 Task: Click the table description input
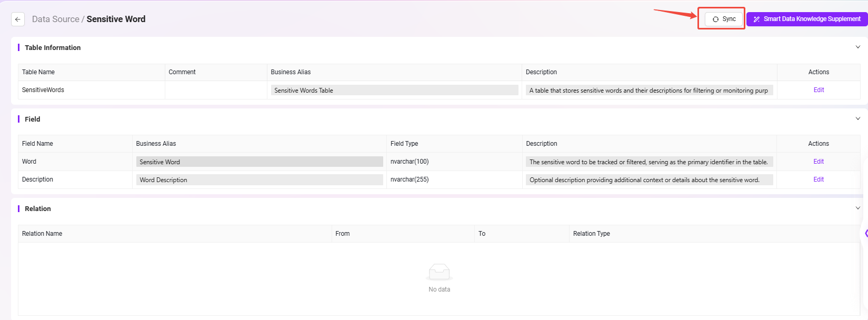[x=650, y=91]
